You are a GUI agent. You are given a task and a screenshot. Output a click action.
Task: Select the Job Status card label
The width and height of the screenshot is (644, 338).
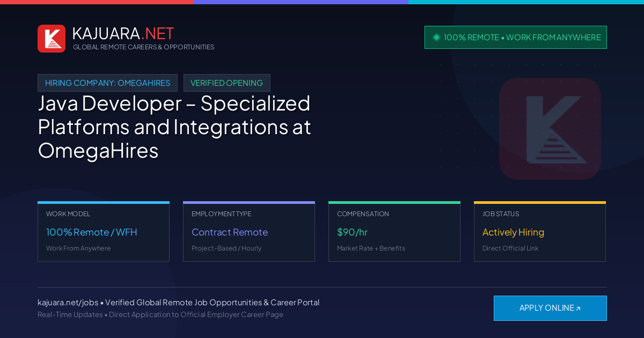click(501, 214)
